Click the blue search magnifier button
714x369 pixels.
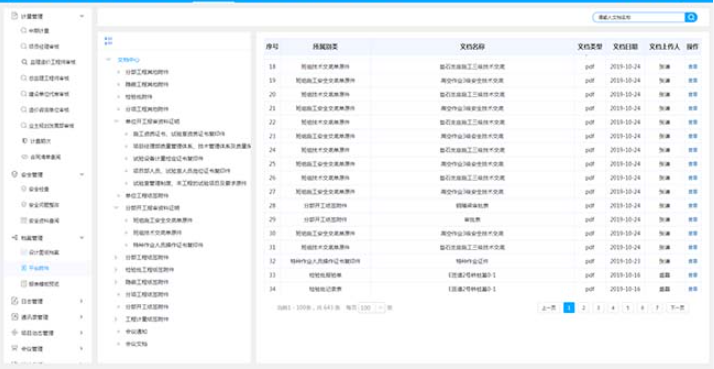tap(691, 17)
